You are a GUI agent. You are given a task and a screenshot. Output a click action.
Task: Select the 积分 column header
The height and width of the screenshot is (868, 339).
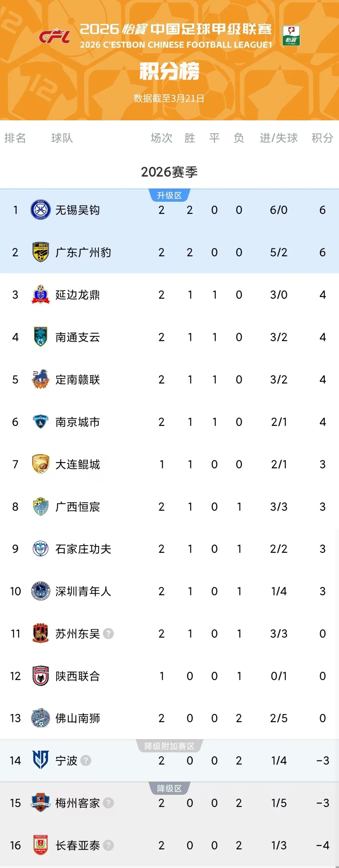[322, 138]
